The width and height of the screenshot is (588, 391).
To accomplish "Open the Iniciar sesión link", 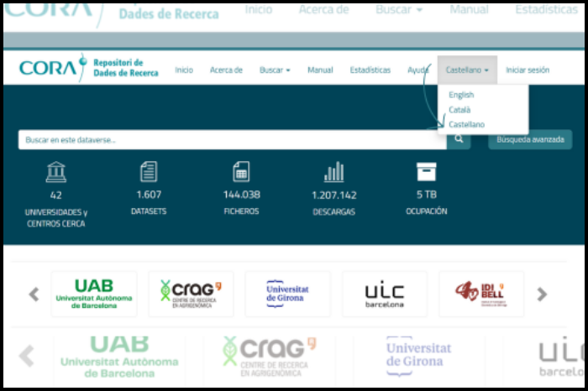I will click(x=528, y=70).
